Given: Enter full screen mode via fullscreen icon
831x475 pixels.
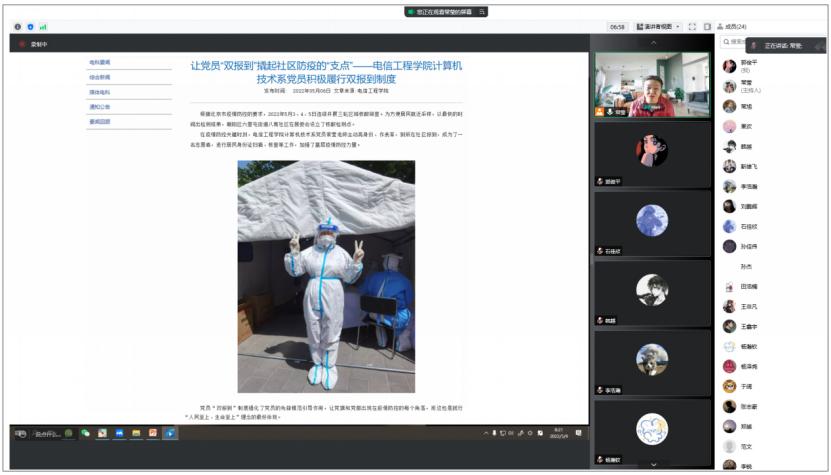Looking at the screenshot, I should [692, 27].
